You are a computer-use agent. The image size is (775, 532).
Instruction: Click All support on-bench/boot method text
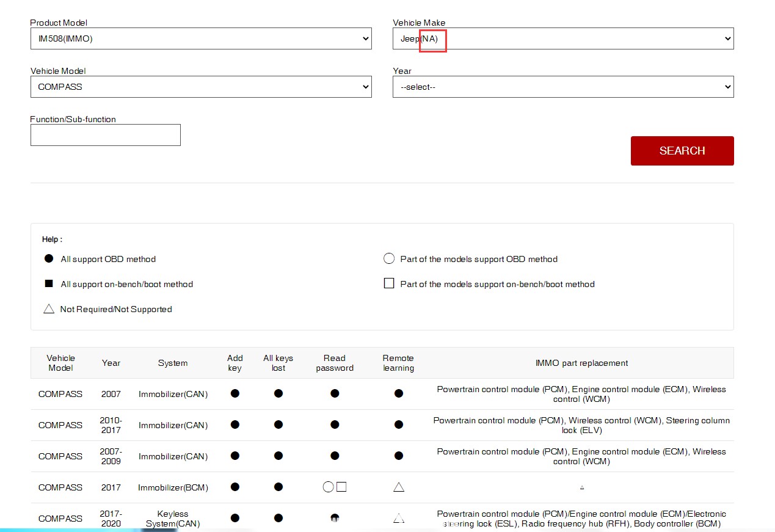pyautogui.click(x=127, y=284)
